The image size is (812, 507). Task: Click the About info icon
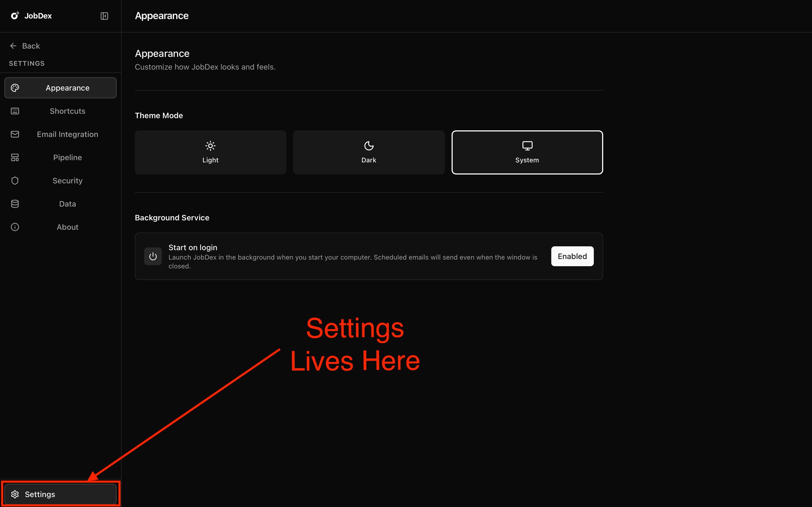(x=15, y=227)
